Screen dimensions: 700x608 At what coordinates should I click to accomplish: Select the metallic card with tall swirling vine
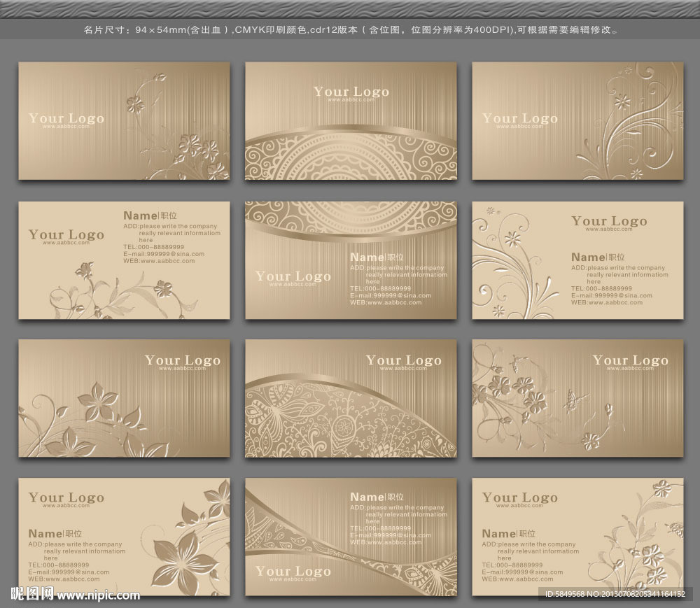[577, 121]
